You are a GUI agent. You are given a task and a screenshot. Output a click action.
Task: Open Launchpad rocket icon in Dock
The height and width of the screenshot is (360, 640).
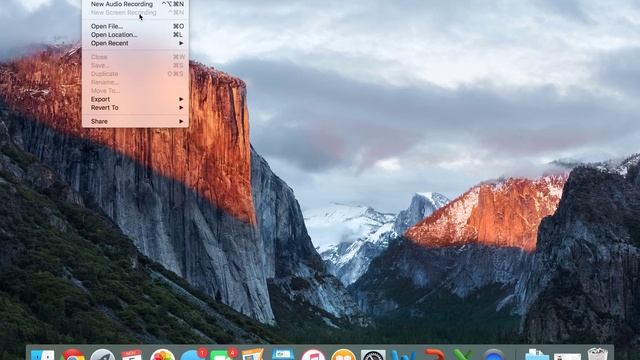(x=102, y=355)
